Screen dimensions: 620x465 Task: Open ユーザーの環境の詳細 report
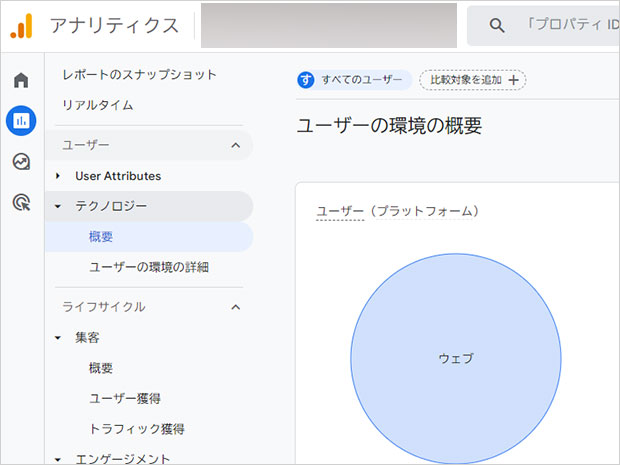149,267
